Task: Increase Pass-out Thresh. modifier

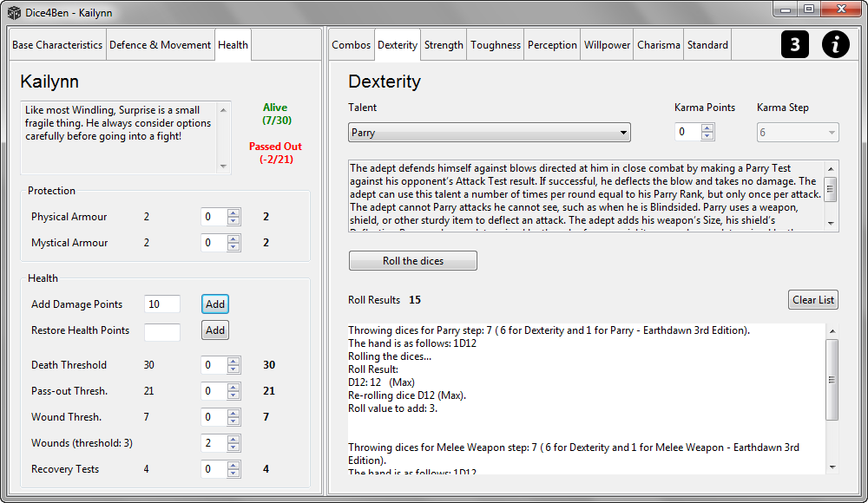Action: pos(233,387)
